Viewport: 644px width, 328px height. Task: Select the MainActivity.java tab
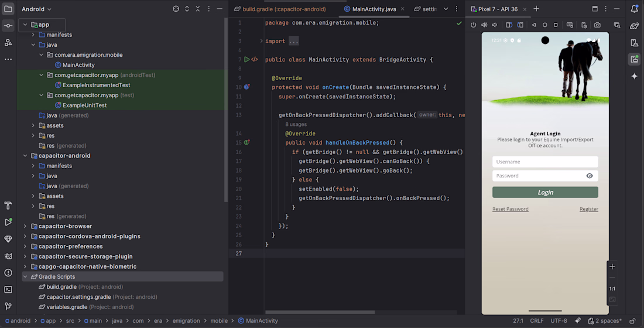click(374, 9)
